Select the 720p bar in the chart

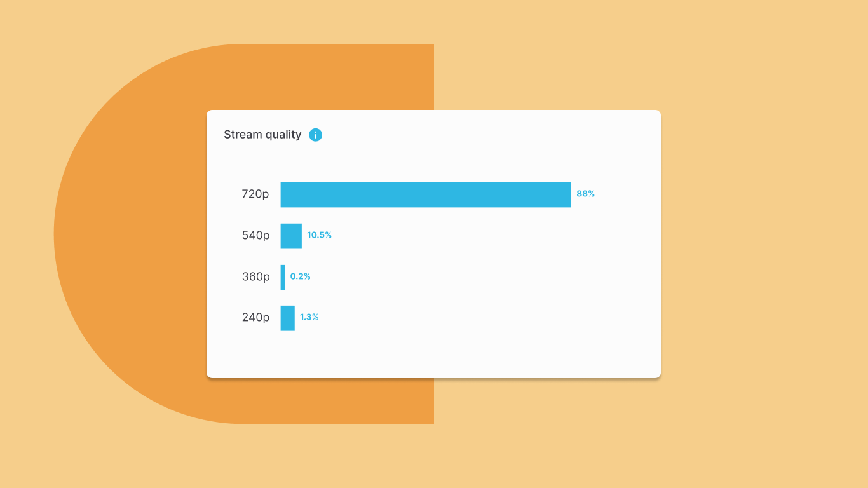pyautogui.click(x=426, y=194)
